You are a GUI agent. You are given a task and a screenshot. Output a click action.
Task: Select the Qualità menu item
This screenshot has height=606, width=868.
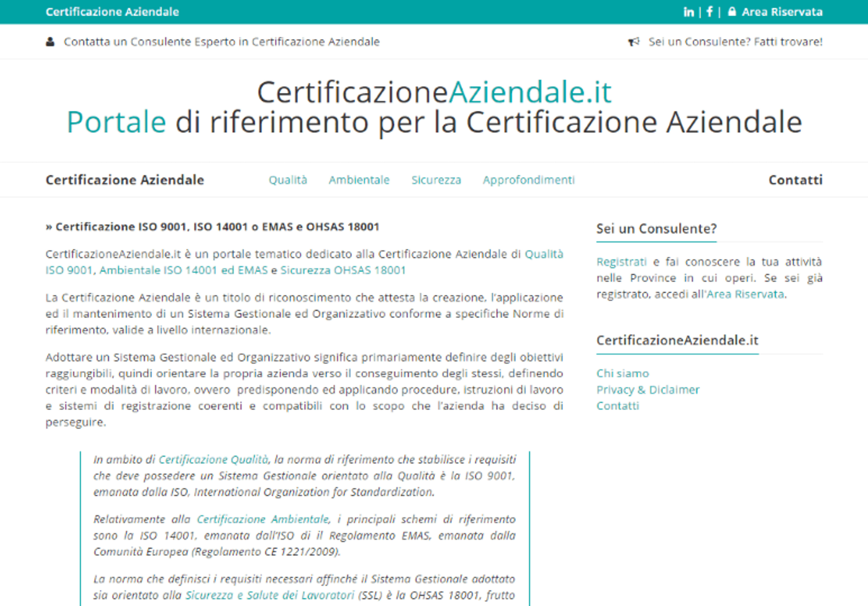click(288, 180)
